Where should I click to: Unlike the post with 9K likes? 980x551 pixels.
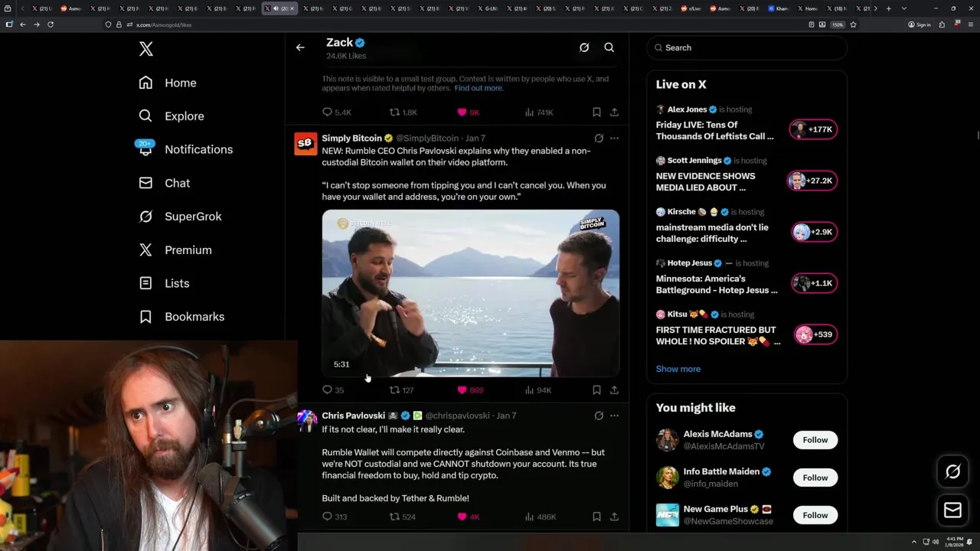point(462,112)
